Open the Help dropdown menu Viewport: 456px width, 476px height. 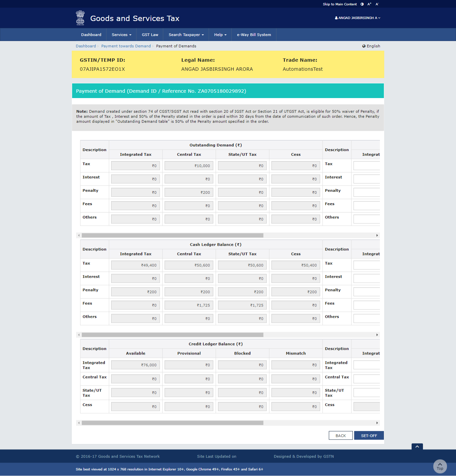click(x=220, y=34)
